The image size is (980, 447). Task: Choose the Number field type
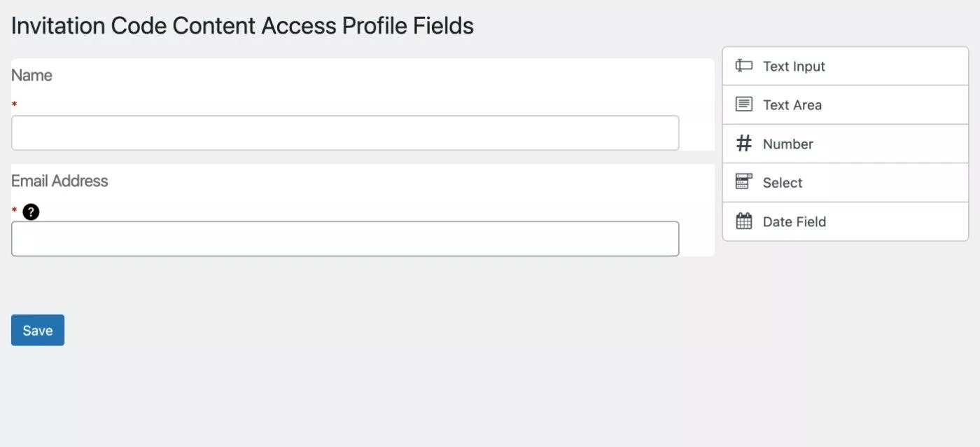point(845,144)
